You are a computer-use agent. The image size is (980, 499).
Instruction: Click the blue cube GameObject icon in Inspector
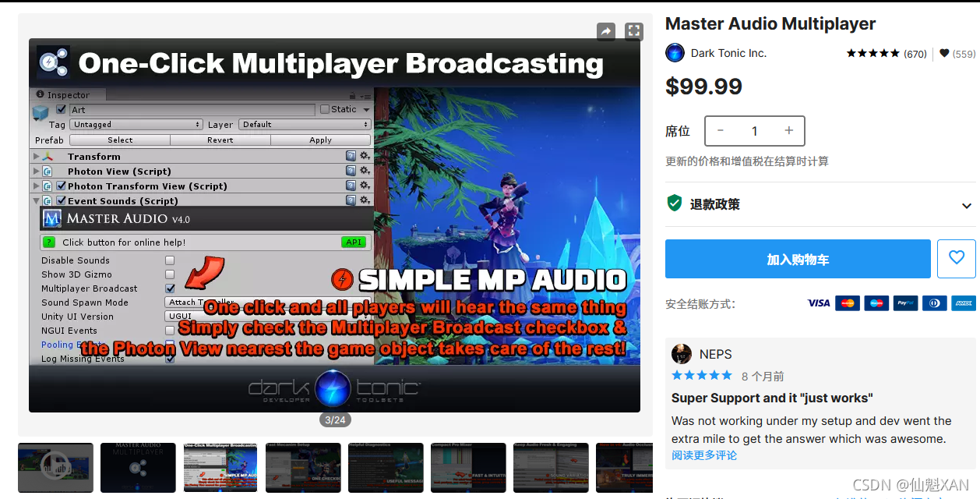click(41, 112)
